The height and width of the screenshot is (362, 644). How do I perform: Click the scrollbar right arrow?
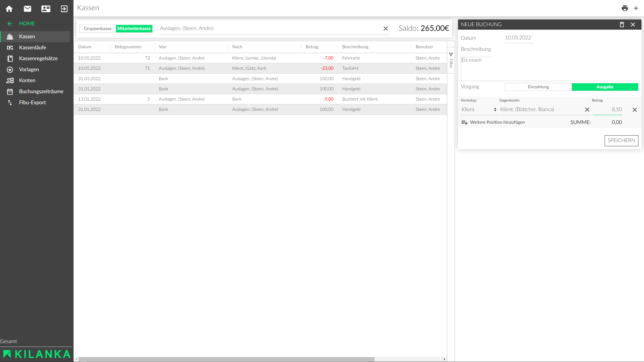click(444, 359)
